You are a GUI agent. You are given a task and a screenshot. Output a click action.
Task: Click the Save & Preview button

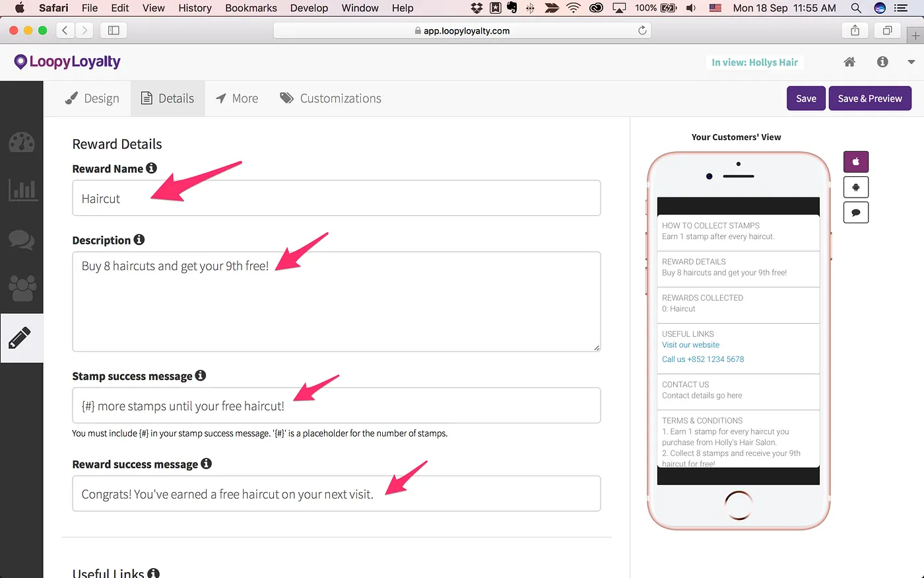pyautogui.click(x=870, y=98)
